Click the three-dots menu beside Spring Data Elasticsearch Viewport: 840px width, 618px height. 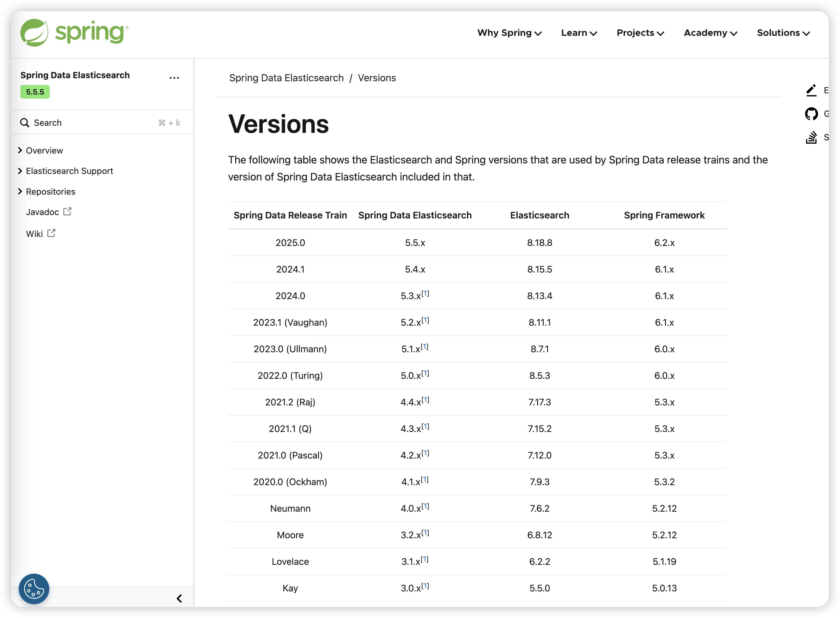click(174, 78)
